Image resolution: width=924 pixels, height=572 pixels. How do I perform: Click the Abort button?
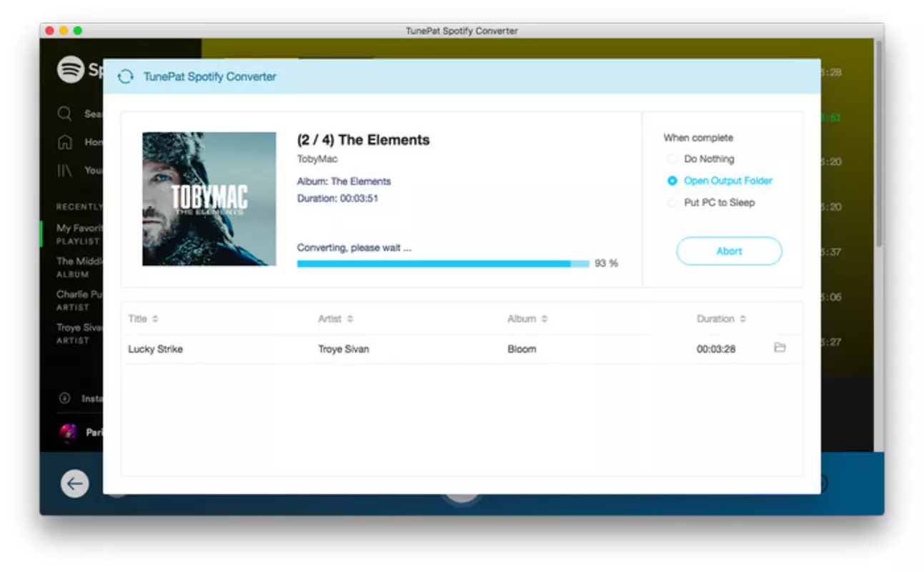click(729, 251)
